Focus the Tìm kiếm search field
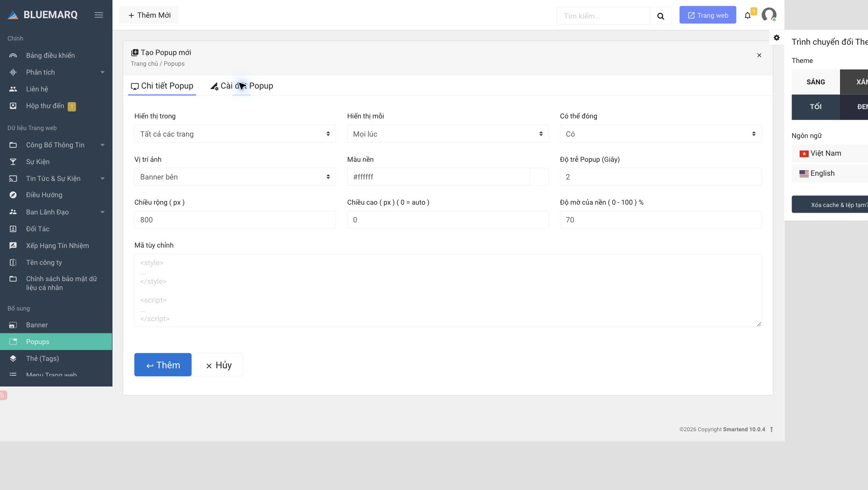Viewport: 868px width, 490px height. [603, 16]
